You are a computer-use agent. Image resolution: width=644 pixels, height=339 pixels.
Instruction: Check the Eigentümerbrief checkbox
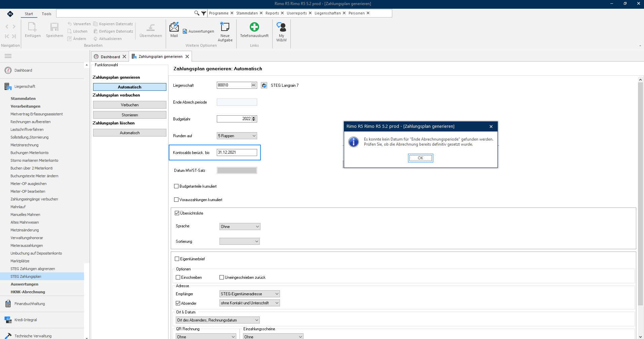click(x=177, y=259)
